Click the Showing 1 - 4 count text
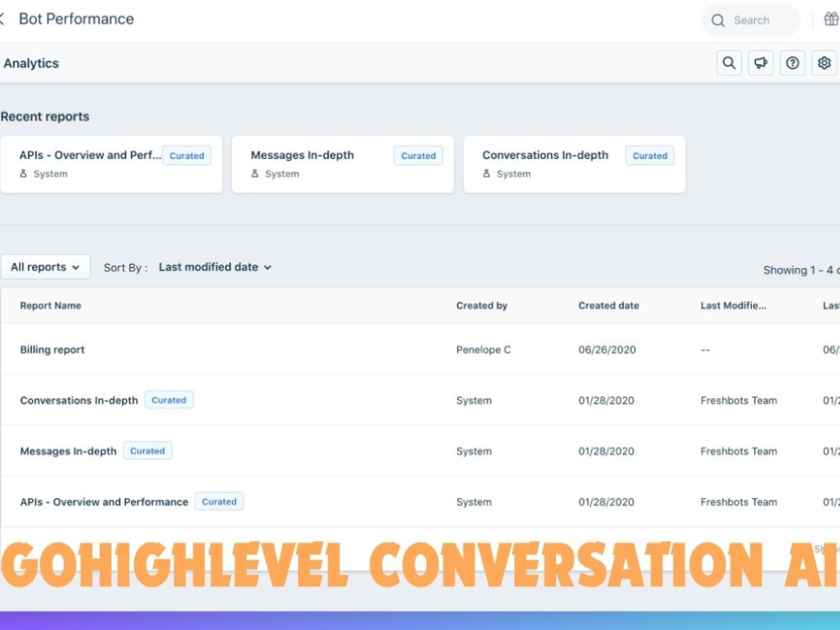The width and height of the screenshot is (840, 630). tap(801, 270)
